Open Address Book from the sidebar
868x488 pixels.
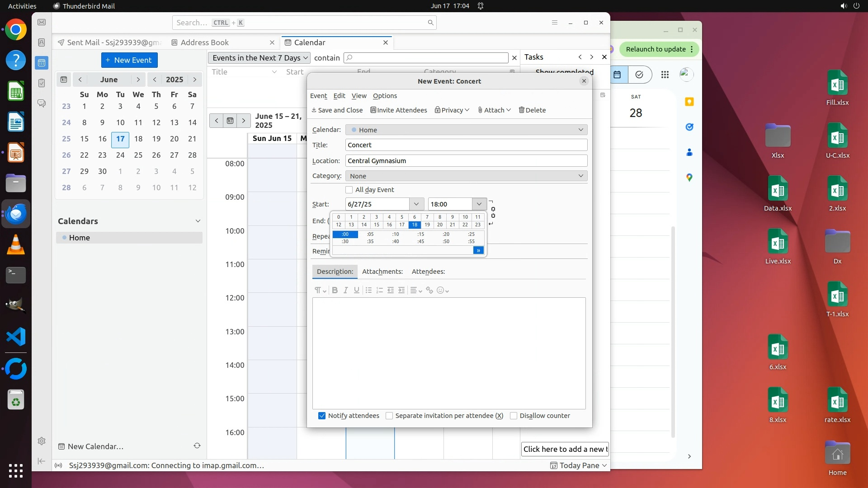tap(41, 42)
